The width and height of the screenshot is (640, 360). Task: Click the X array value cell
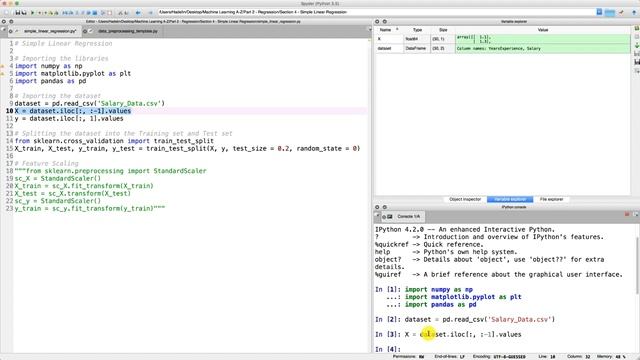[543, 39]
